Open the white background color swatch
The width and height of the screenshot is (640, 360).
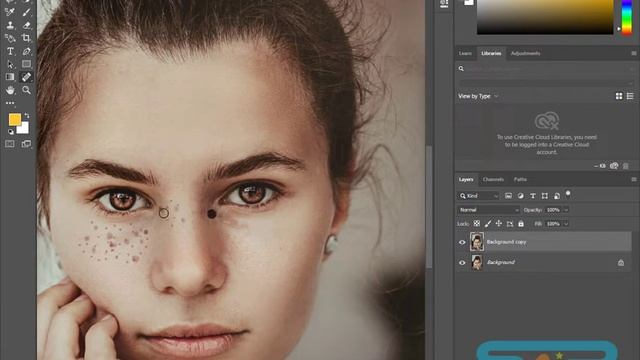click(x=24, y=129)
